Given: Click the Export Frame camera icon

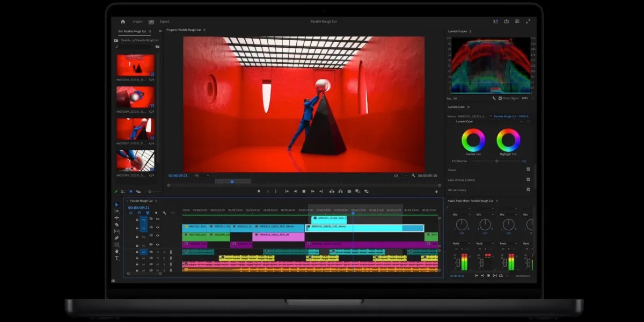Looking at the screenshot, I should 349,191.
